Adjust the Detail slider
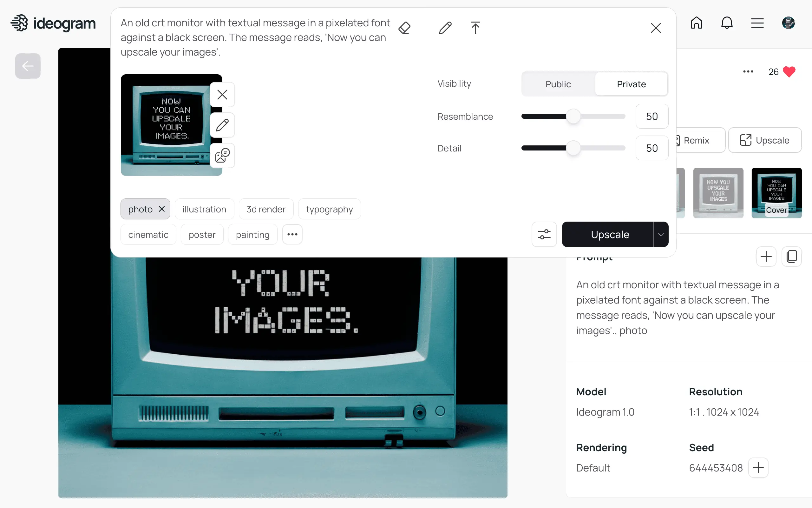Screen dimensions: 812x508 (573, 148)
